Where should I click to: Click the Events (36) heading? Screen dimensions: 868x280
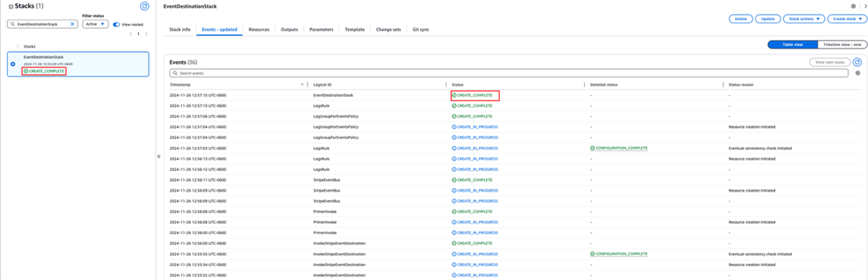[x=183, y=62]
